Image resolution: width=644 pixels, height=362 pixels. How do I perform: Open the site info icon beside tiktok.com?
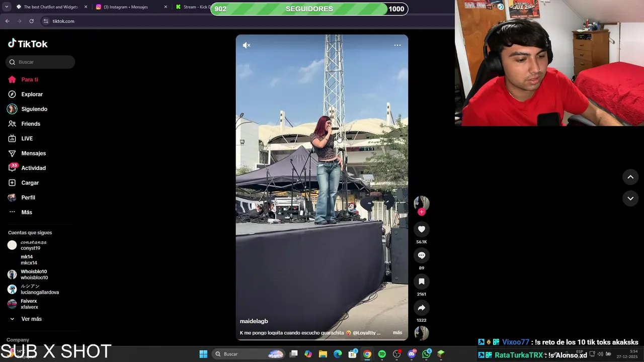click(46, 21)
